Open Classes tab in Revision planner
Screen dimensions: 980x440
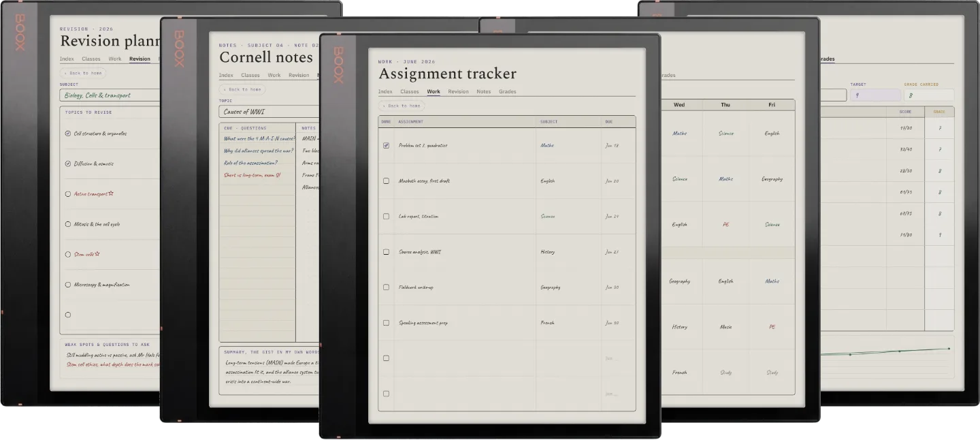coord(91,59)
